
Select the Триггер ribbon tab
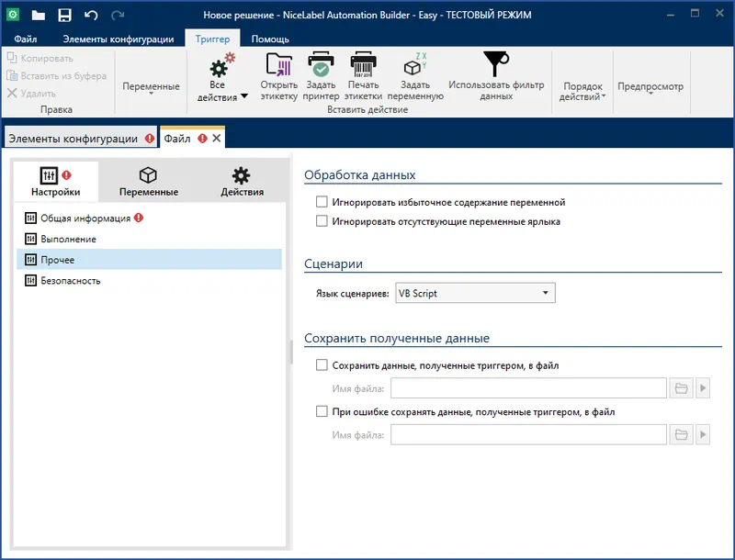pyautogui.click(x=212, y=39)
